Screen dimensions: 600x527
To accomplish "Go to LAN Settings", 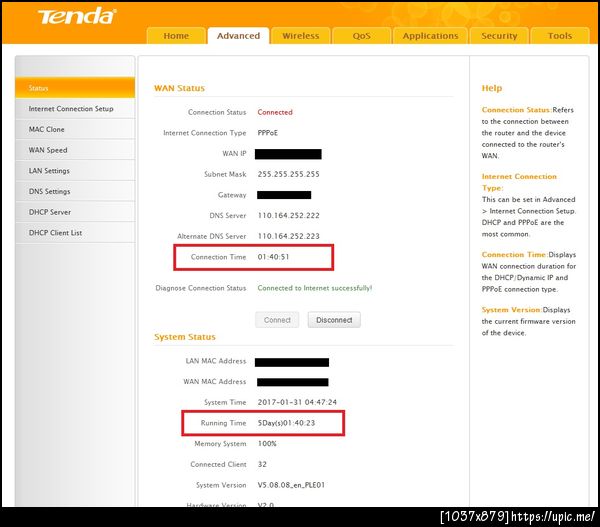I will (x=75, y=171).
